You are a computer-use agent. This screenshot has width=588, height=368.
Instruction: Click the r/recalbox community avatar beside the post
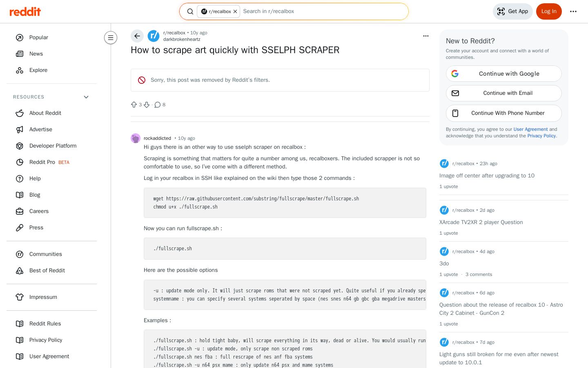(154, 36)
